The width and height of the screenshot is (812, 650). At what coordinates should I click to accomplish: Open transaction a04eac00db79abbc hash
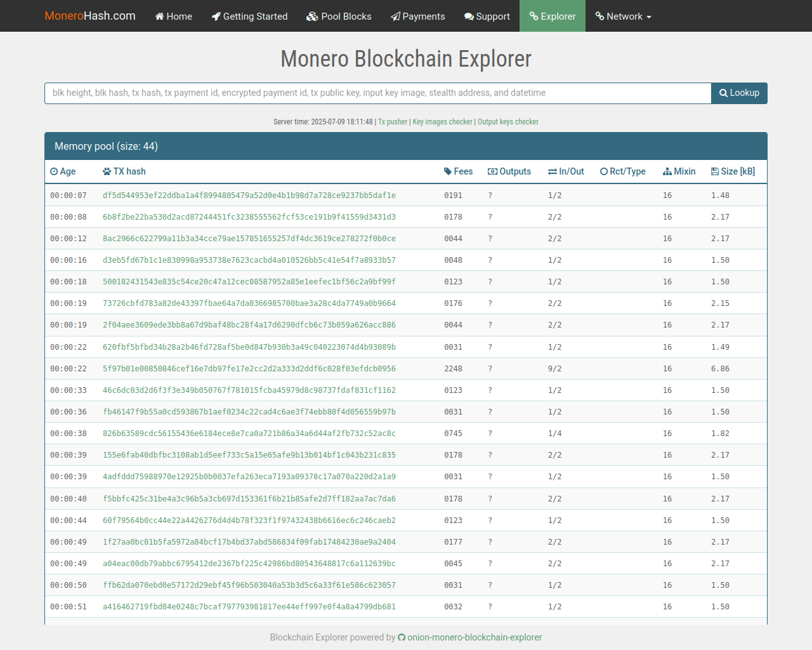[x=249, y=564]
